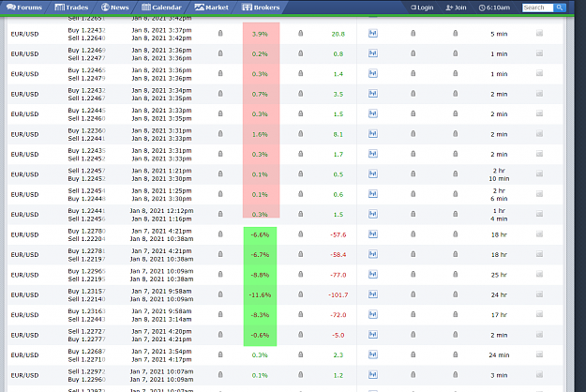The height and width of the screenshot is (392, 586).
Task: Open chart icon for the -58.4 pips trade
Action: tap(373, 254)
